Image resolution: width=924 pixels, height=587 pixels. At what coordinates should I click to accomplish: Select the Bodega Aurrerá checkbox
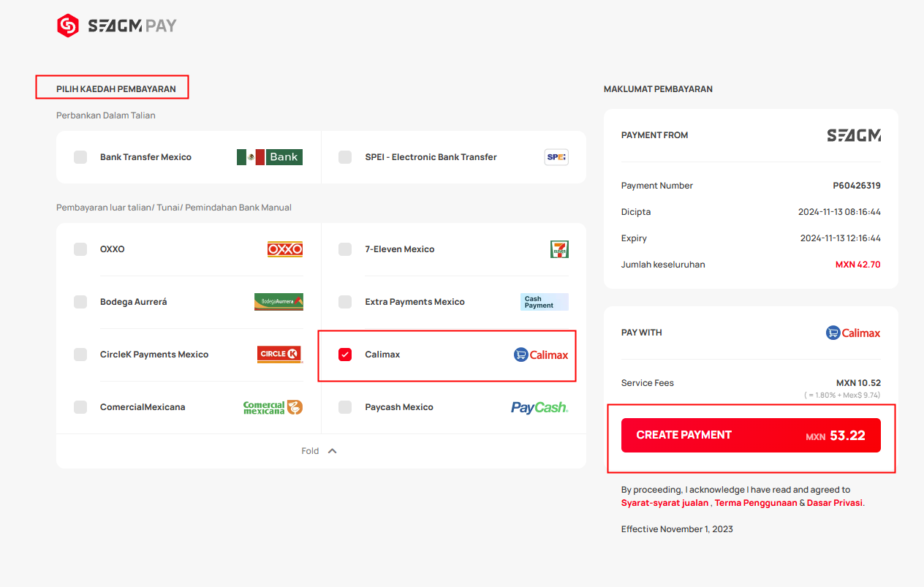(x=80, y=302)
